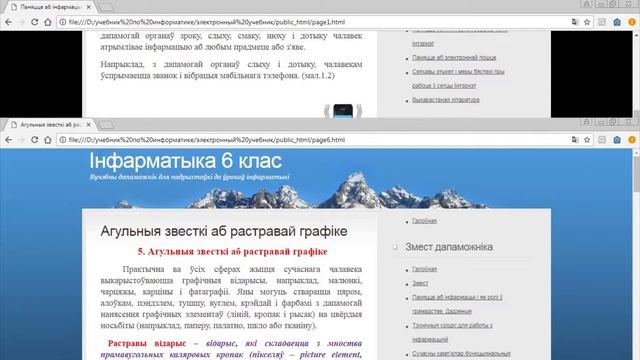Reload the page1.html browser window
Viewport: 640px width, 360px height.
pos(35,22)
